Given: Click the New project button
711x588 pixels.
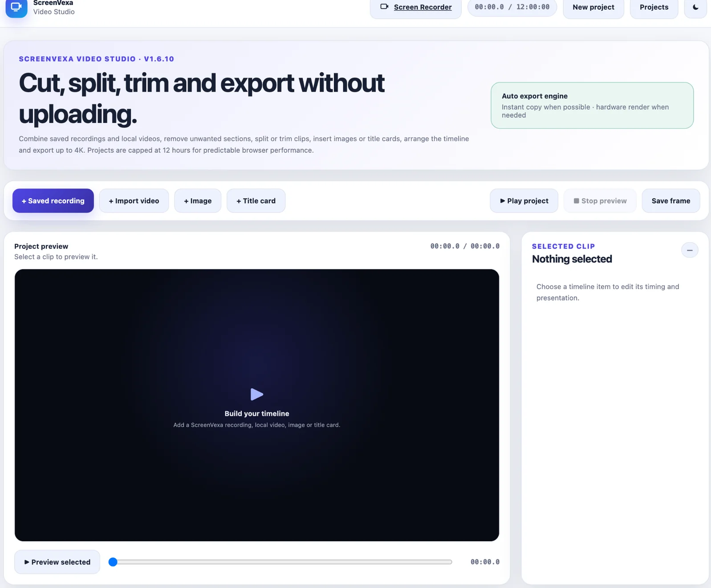Looking at the screenshot, I should point(593,7).
